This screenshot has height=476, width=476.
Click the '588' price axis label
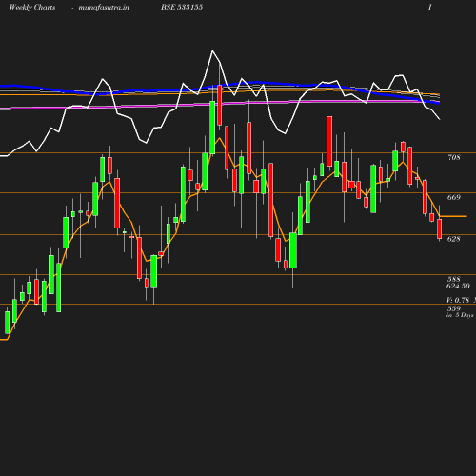tap(454, 279)
